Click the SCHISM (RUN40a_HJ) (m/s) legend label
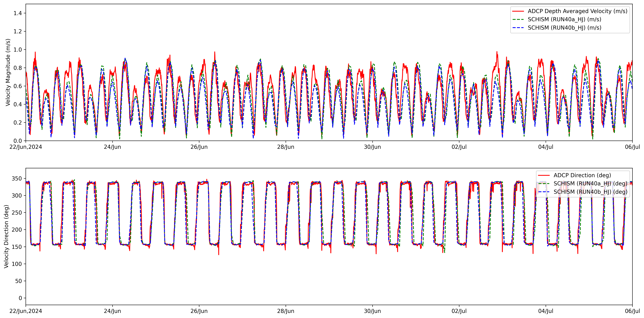The width and height of the screenshot is (644, 318). (x=564, y=19)
